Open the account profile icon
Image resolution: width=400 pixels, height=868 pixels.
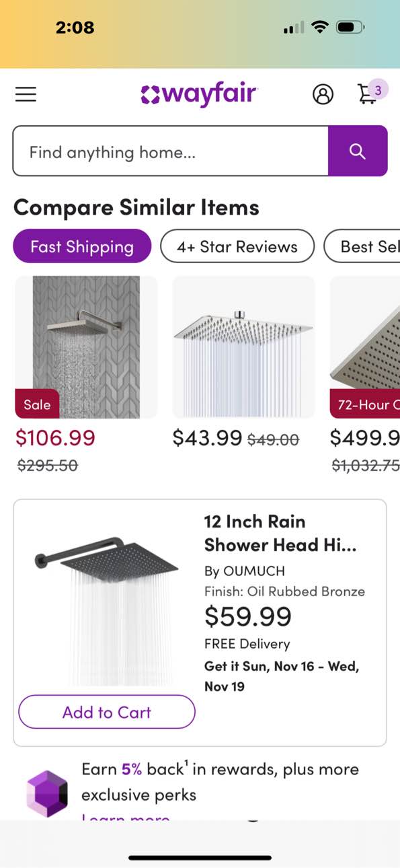click(323, 94)
